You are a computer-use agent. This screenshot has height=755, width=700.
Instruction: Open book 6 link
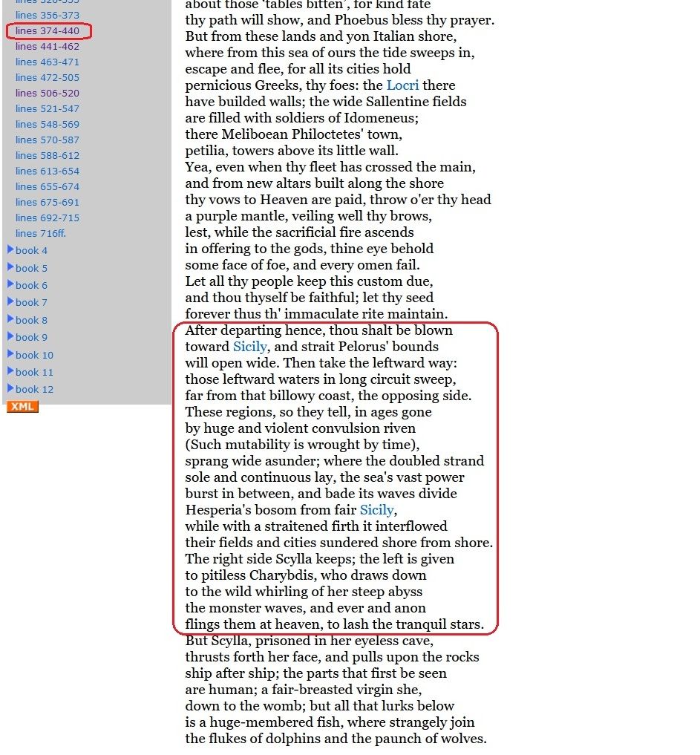31,286
